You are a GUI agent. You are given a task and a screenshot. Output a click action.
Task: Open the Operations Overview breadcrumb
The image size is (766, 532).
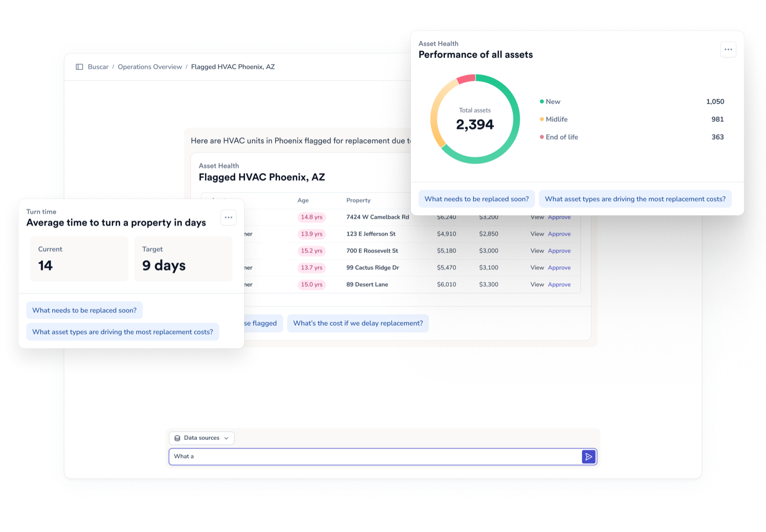click(150, 66)
